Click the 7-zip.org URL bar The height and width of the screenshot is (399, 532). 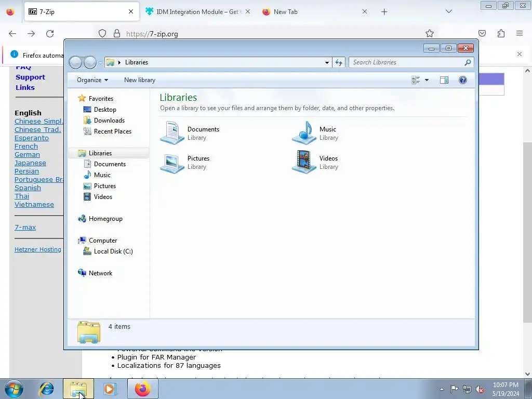tap(264, 34)
